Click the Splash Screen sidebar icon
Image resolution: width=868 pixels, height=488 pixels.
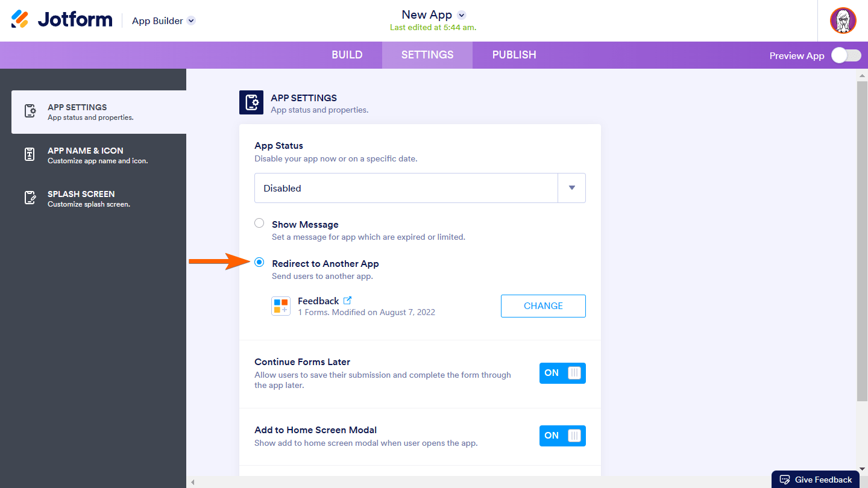[x=30, y=198]
